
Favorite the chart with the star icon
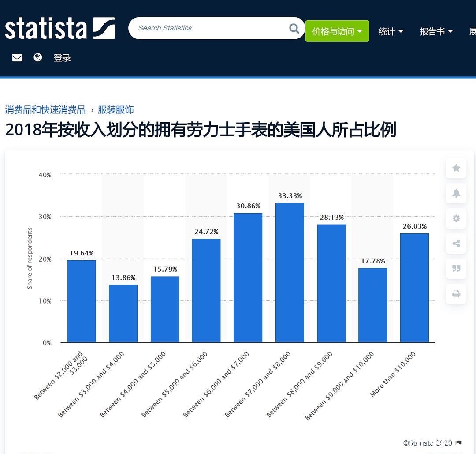tap(456, 168)
